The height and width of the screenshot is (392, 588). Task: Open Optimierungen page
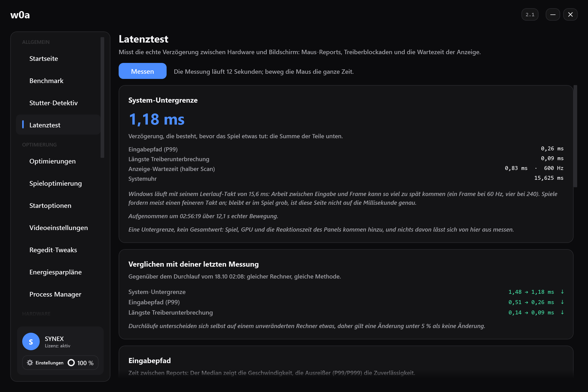[58, 161]
